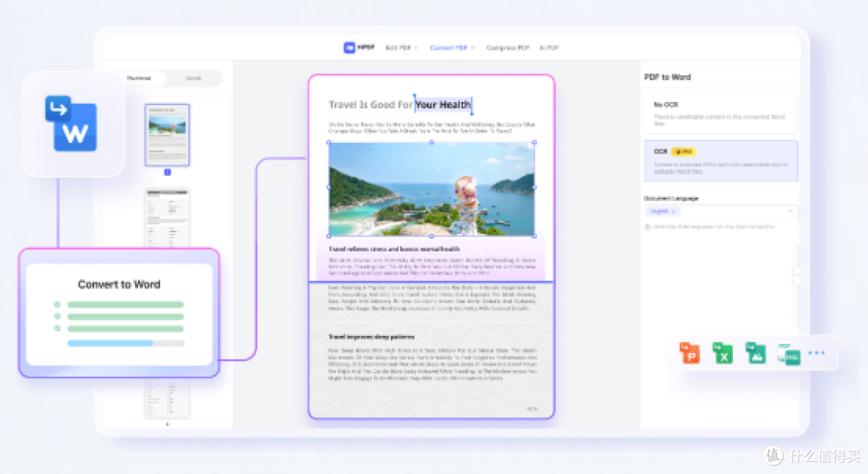Select the second page thumbnail
This screenshot has width=868, height=474.
pyautogui.click(x=167, y=218)
